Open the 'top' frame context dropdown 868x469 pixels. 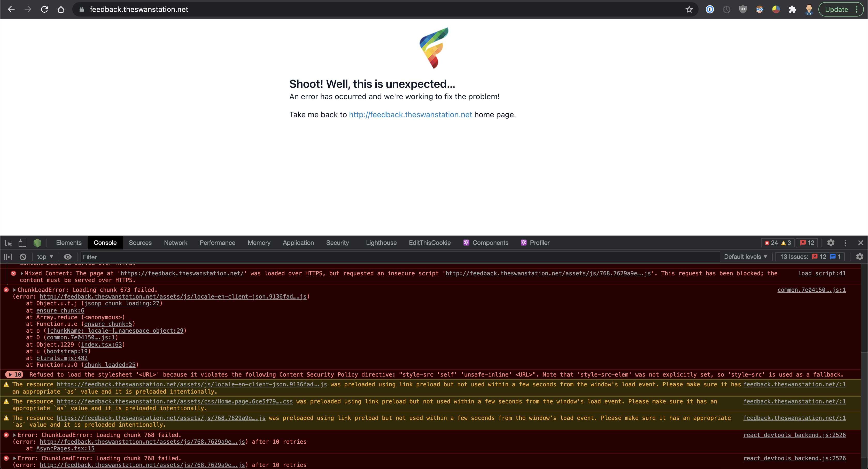(x=44, y=257)
